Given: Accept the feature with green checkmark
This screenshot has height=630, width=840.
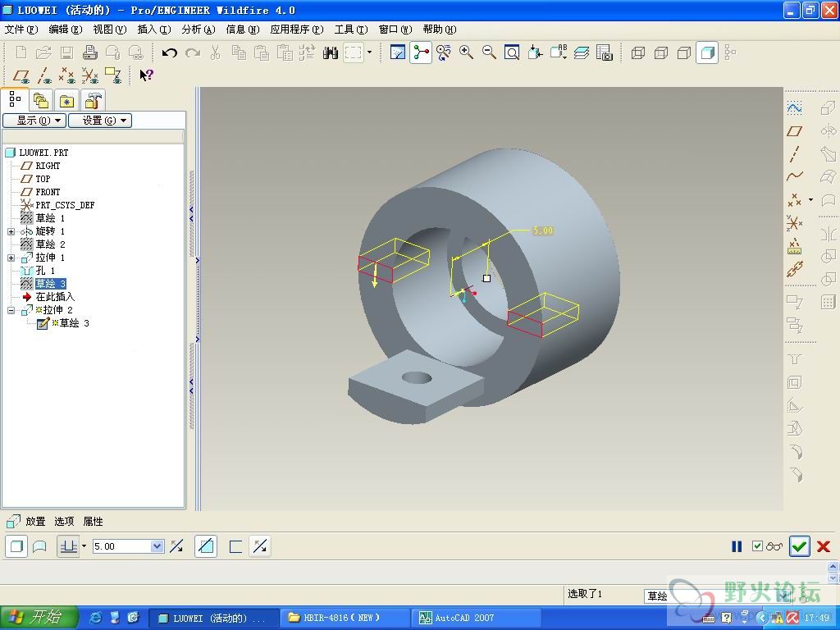Looking at the screenshot, I should pyautogui.click(x=799, y=546).
